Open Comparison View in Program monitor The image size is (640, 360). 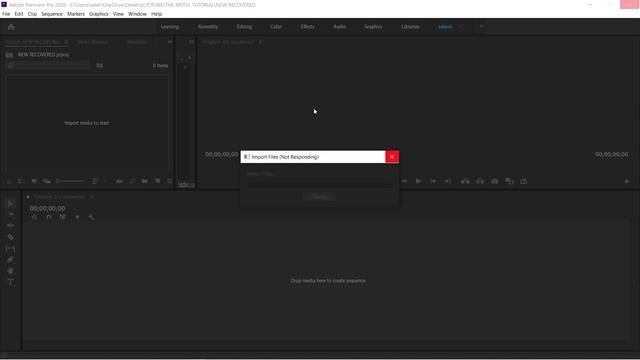coord(509,181)
